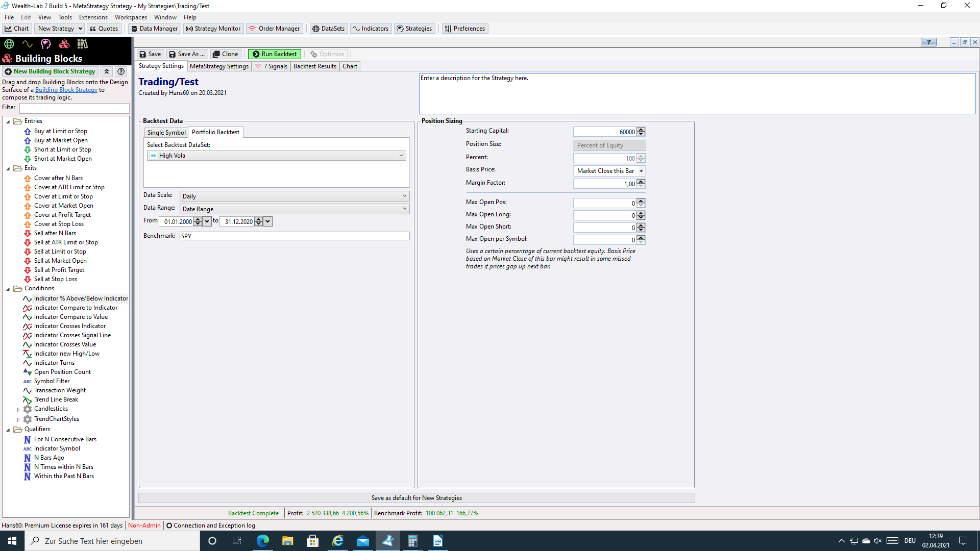Click the Building Block Strategy hyperlink
980x551 pixels.
click(66, 90)
